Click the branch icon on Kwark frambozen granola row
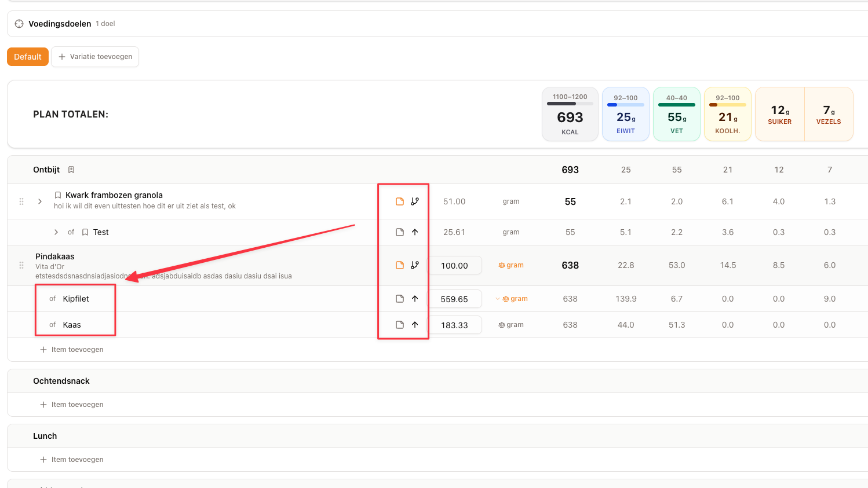The image size is (868, 488). 415,201
